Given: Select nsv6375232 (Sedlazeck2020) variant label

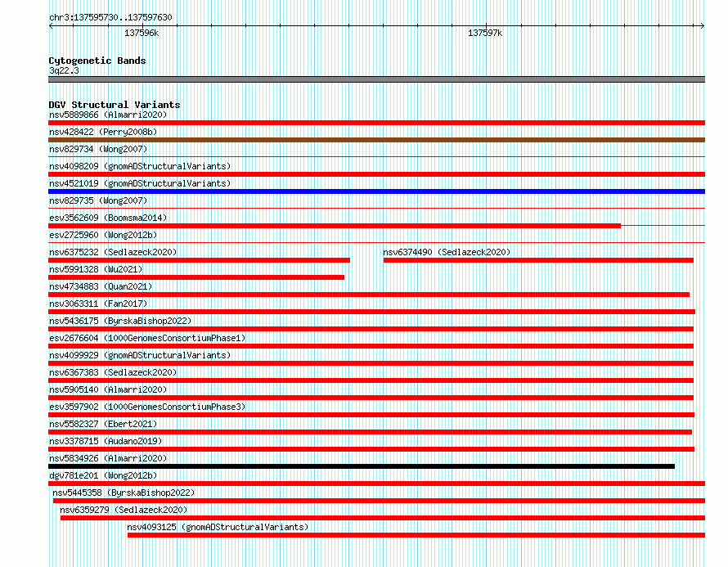Looking at the screenshot, I should pos(113,252).
